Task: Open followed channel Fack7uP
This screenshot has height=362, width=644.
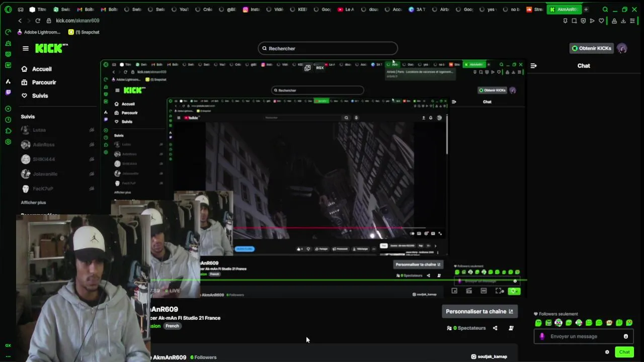Action: (x=58, y=189)
